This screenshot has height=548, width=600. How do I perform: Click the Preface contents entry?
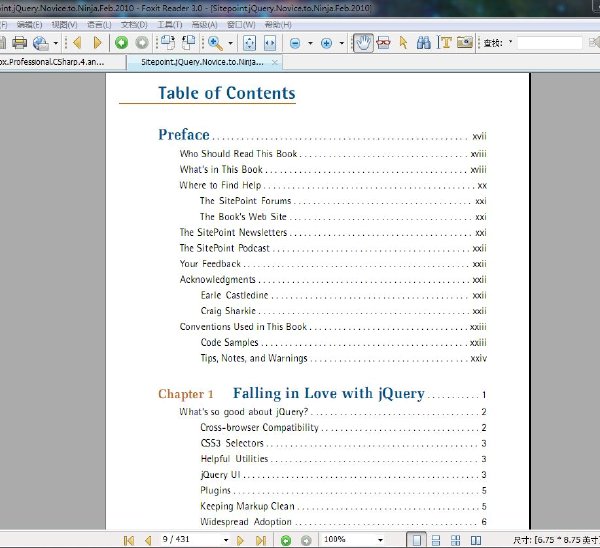coord(322,135)
